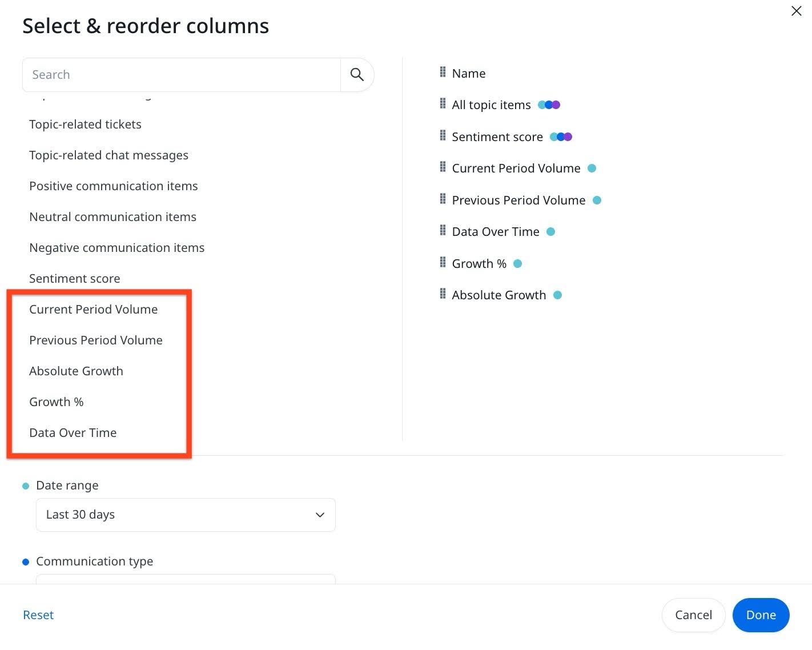
Task: Click Previous Period Volume label in selected columns
Action: click(518, 200)
